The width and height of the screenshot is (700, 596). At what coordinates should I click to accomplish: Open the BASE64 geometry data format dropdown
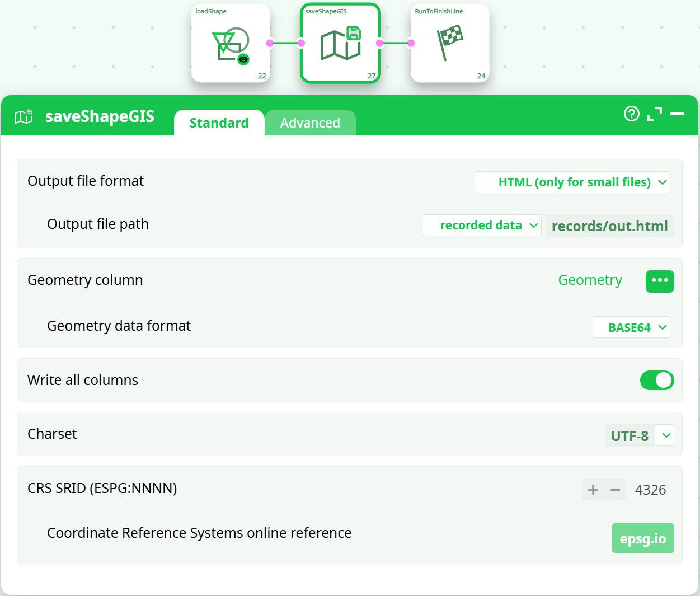[631, 328]
